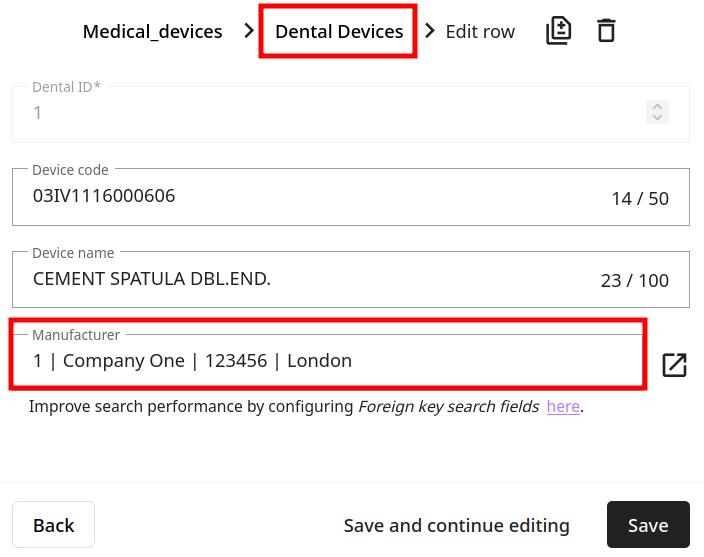Click Save and continue editing
The image size is (704, 557).
point(456,526)
